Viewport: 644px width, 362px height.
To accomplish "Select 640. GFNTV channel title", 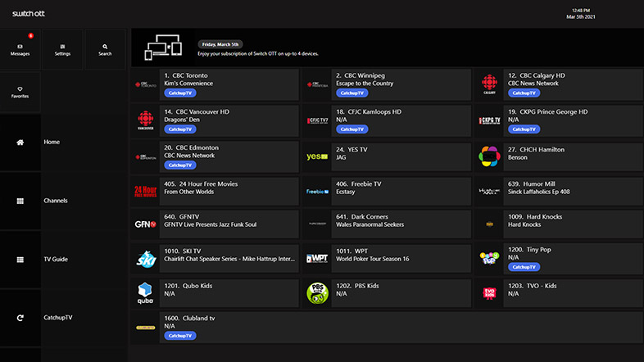I will [x=182, y=217].
